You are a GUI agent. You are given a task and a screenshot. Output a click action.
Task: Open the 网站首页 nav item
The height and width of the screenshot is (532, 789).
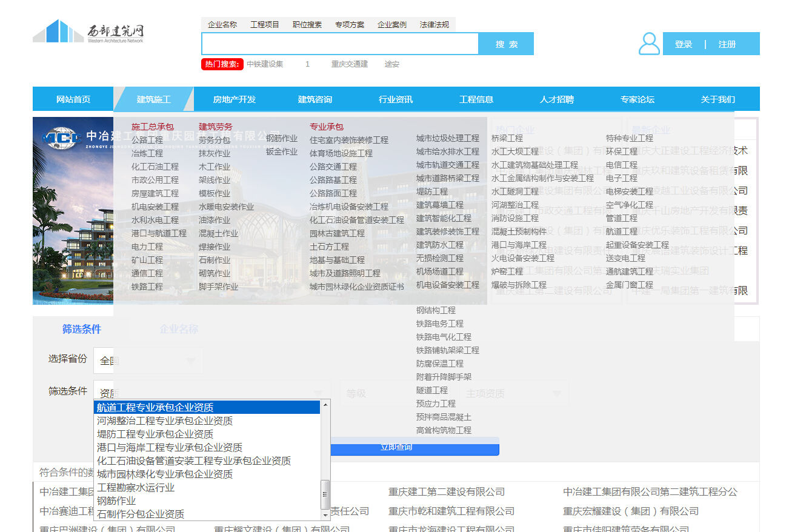[73, 99]
